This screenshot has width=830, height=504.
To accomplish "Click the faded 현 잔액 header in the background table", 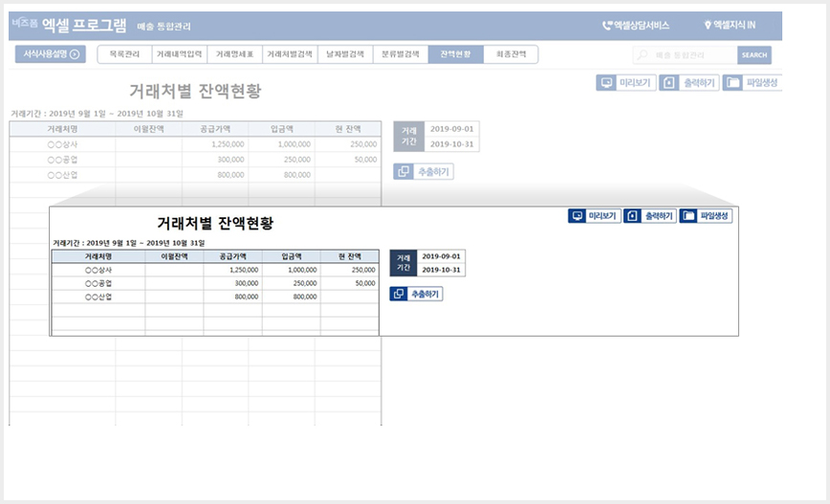I will [348, 129].
